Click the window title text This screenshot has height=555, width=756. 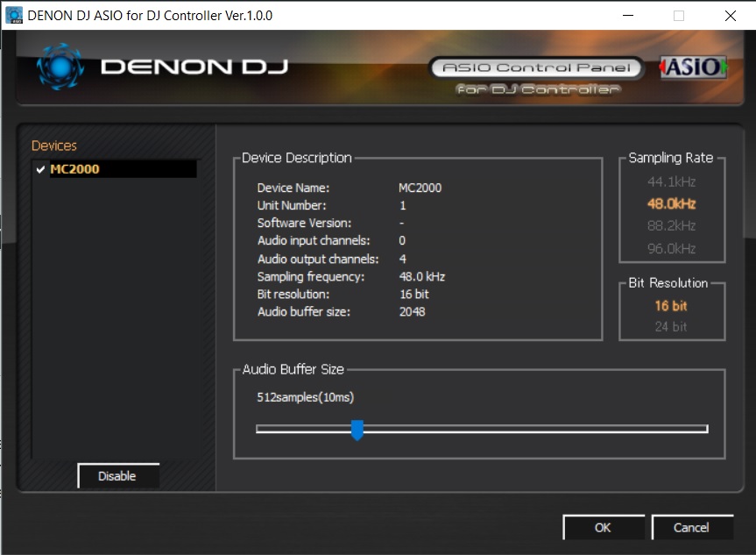click(x=150, y=16)
